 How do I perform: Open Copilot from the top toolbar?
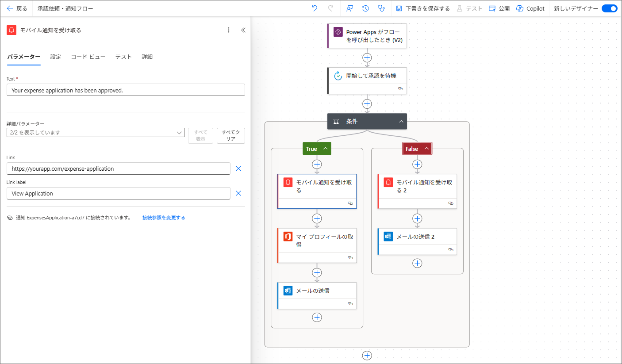click(530, 8)
